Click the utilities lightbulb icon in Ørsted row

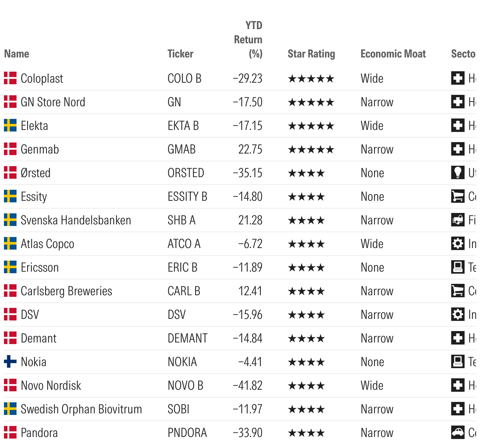click(x=458, y=172)
